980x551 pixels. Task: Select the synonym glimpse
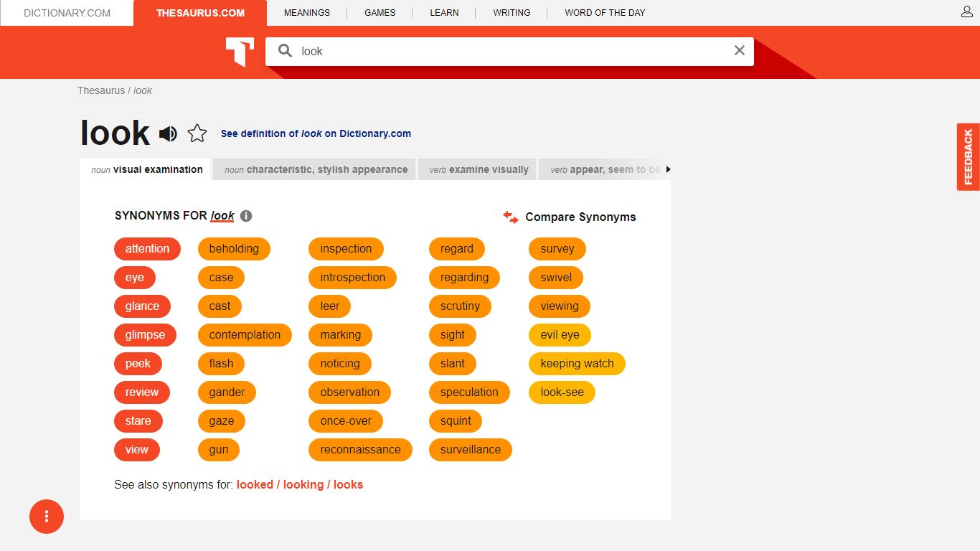click(x=145, y=335)
